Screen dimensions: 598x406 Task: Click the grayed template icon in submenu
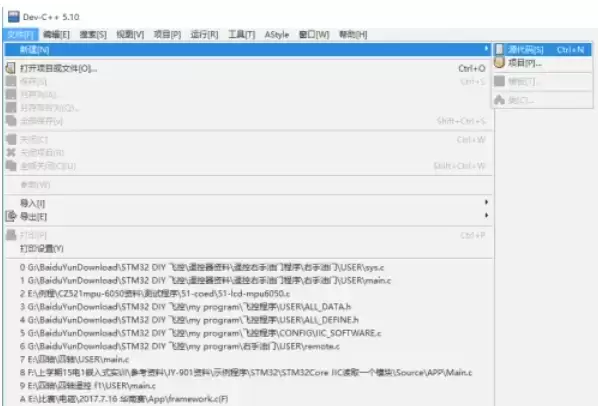(499, 81)
